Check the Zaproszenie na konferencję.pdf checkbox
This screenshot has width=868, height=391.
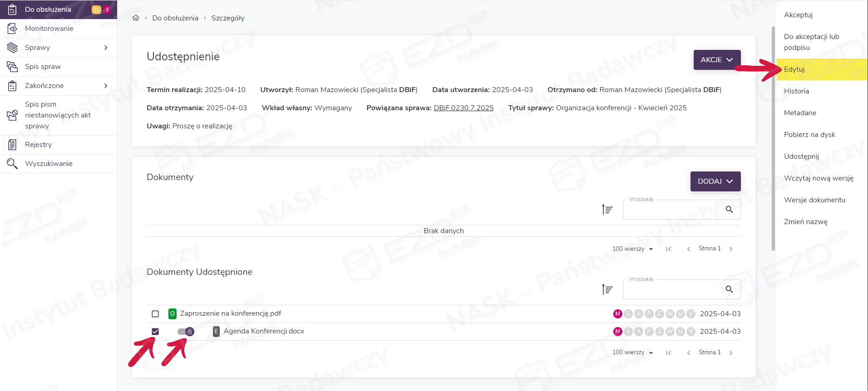pos(155,314)
